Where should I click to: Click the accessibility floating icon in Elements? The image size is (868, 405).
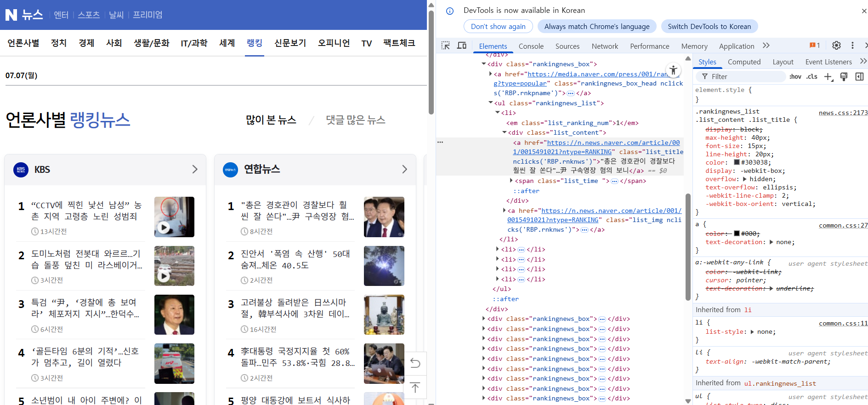coord(673,70)
